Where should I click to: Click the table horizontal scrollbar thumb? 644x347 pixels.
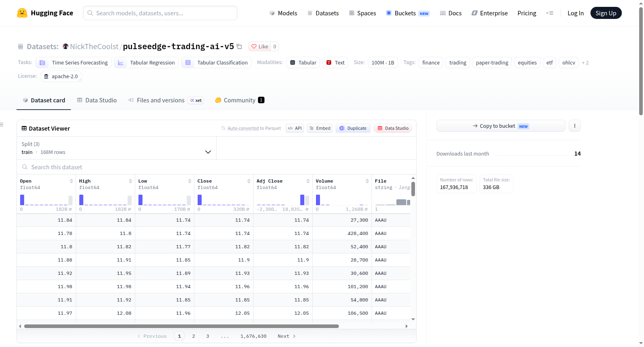click(x=182, y=326)
